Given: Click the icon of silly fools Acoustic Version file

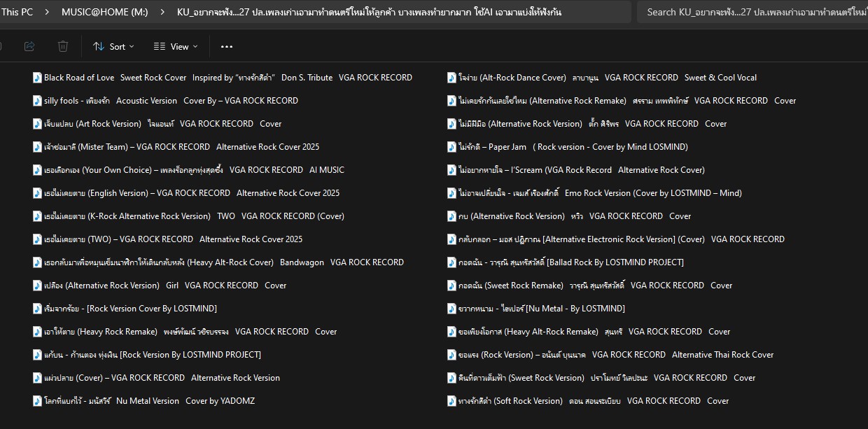Looking at the screenshot, I should pyautogui.click(x=37, y=101).
